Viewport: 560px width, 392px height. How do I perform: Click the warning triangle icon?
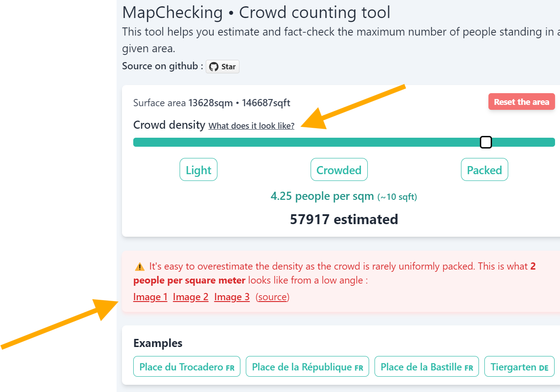[140, 266]
